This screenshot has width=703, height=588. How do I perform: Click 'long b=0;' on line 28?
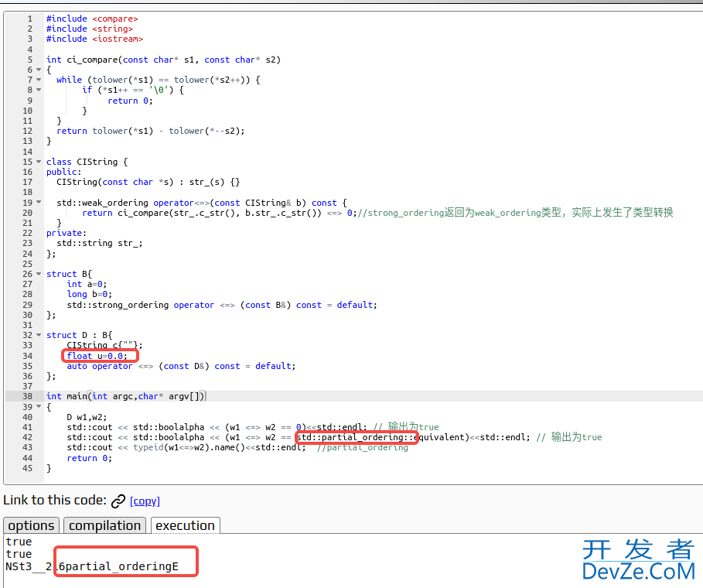click(89, 294)
